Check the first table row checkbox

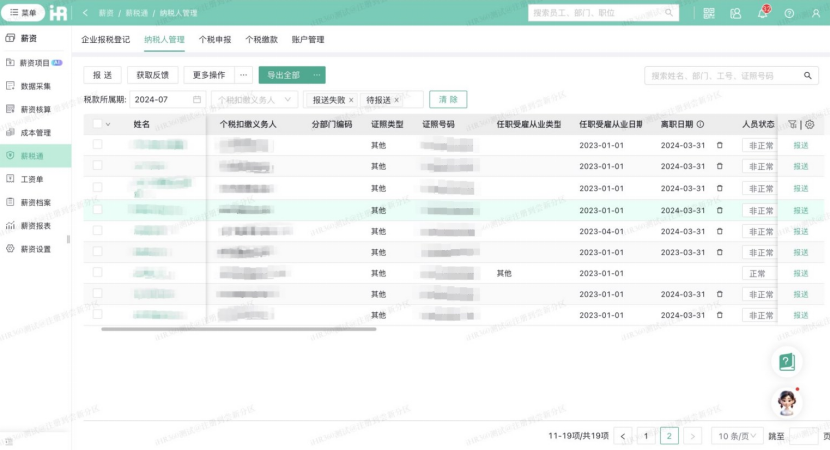(98, 145)
